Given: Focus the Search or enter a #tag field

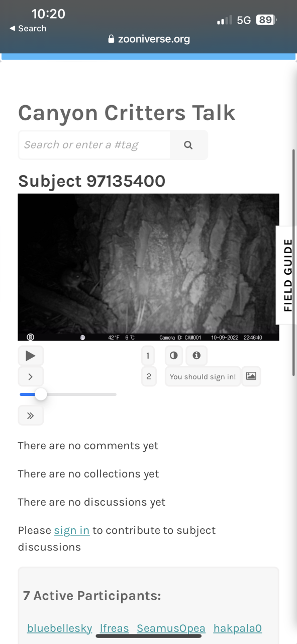Looking at the screenshot, I should point(94,145).
